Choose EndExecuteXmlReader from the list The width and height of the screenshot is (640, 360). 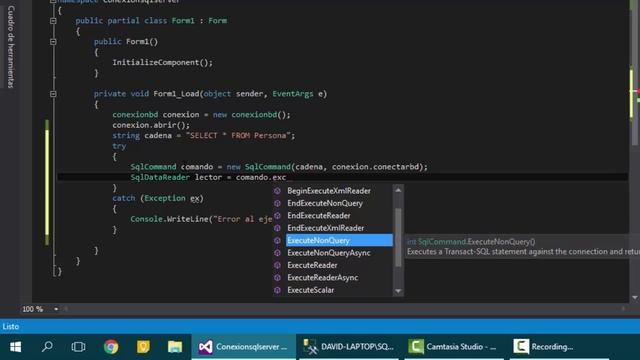pos(325,228)
